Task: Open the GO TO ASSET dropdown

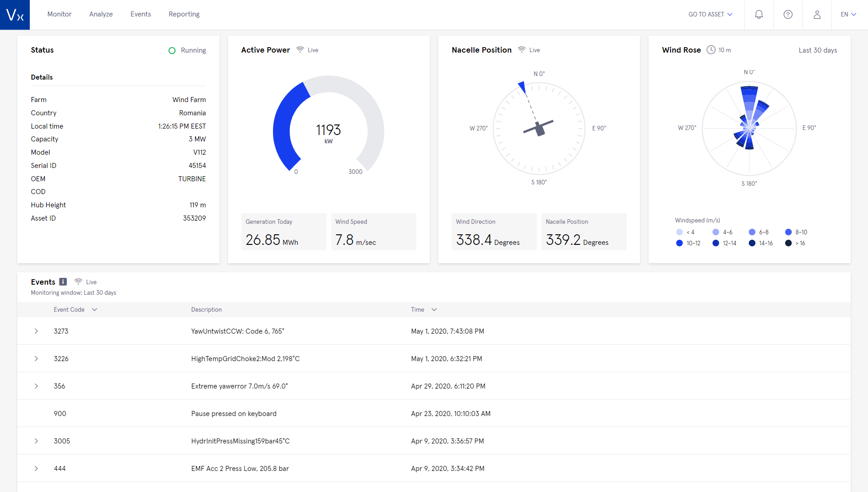Action: 710,15
